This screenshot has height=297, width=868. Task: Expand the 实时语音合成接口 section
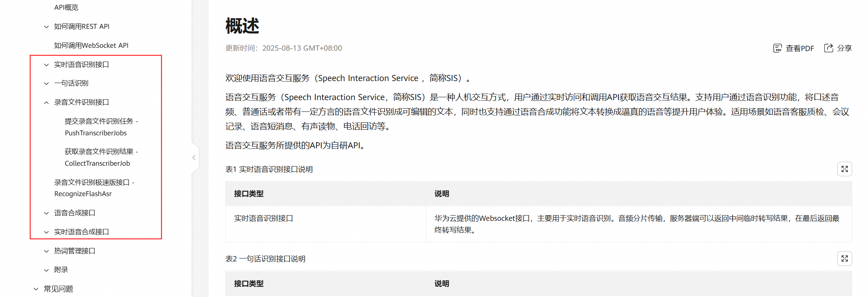47,232
